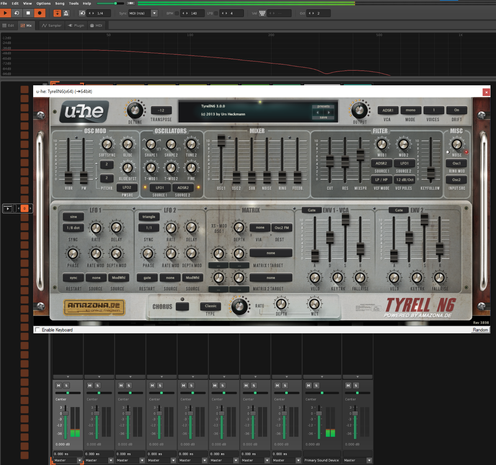The image size is (496, 465).
Task: Open the Drift On selector
Action: coord(457,110)
